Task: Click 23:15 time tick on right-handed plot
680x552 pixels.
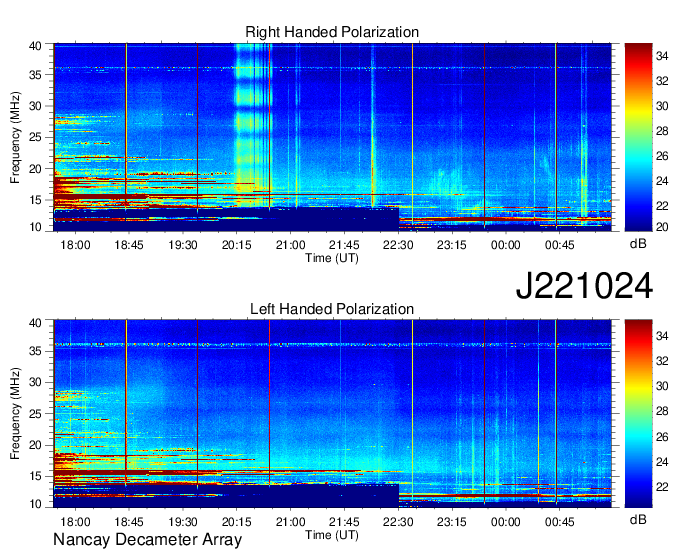Action: [x=452, y=245]
